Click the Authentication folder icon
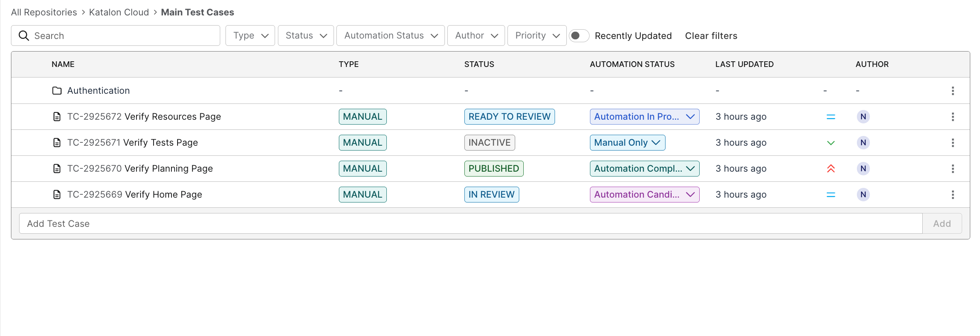980x336 pixels. point(57,90)
